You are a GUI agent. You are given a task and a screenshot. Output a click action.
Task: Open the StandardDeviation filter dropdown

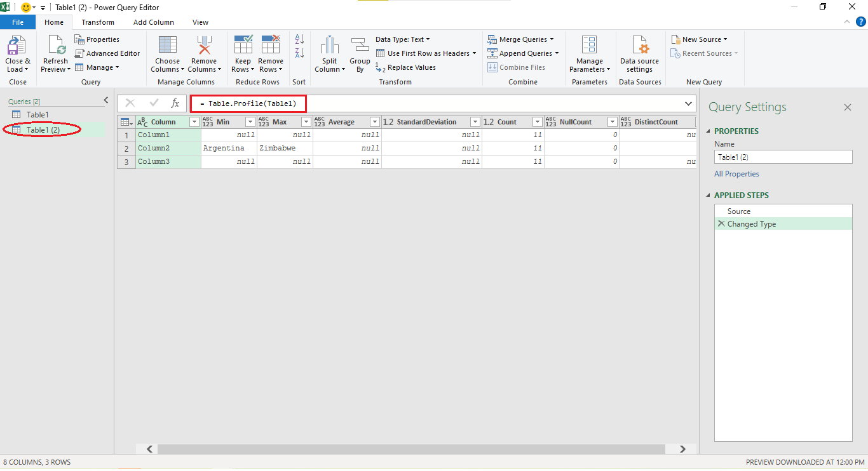coord(475,122)
